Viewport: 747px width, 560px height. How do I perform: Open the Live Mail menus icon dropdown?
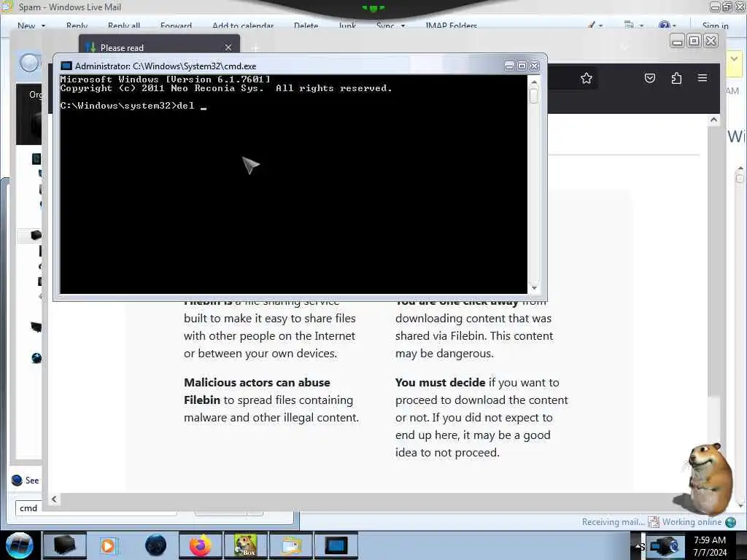coord(634,26)
